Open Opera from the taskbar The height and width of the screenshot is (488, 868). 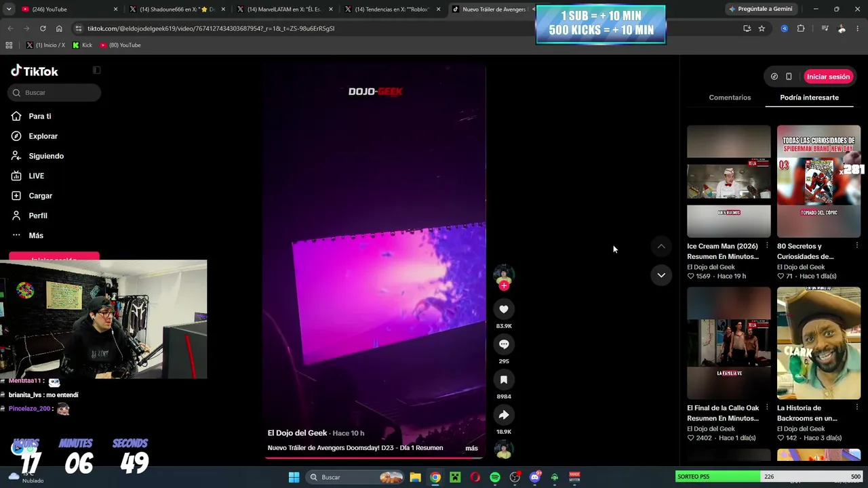click(x=475, y=477)
